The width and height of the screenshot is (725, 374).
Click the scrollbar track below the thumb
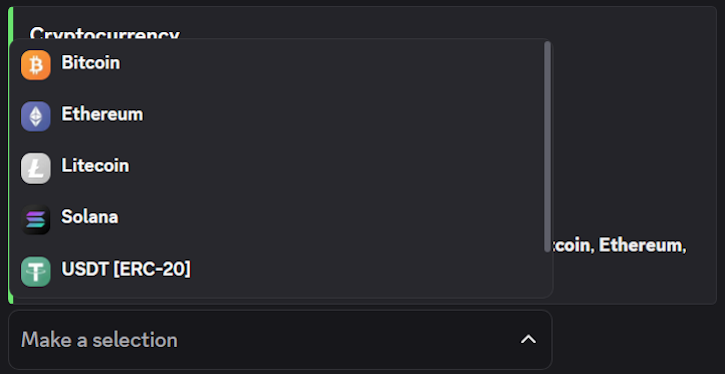coord(547,274)
